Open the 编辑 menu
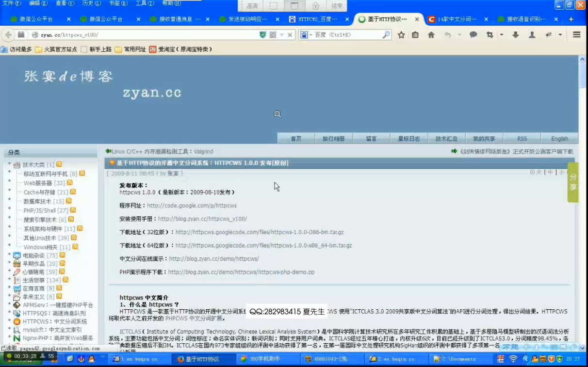The width and height of the screenshot is (588, 367). coord(38,3)
